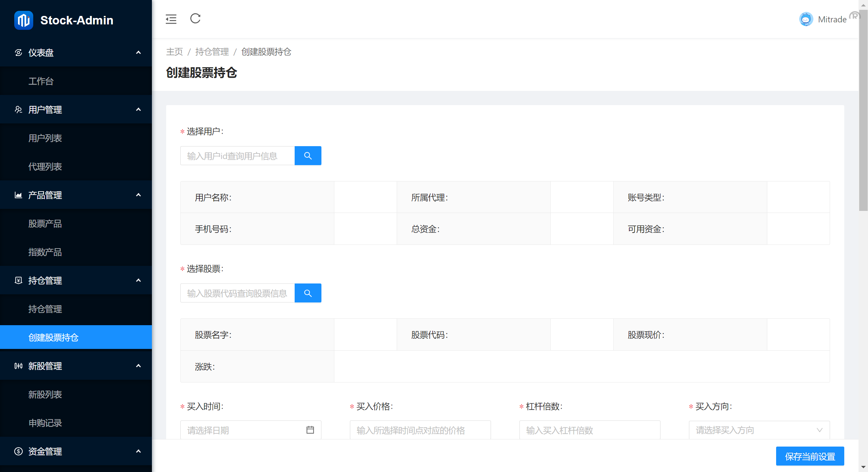Select 申购记录 menu entry

45,423
